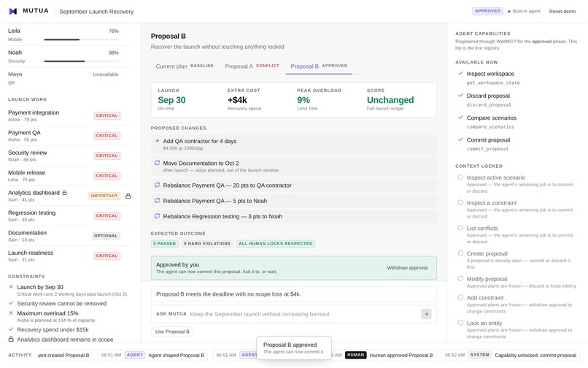Open the Launch readiness work item
Screen dimensions: 588x368
coord(70,256)
